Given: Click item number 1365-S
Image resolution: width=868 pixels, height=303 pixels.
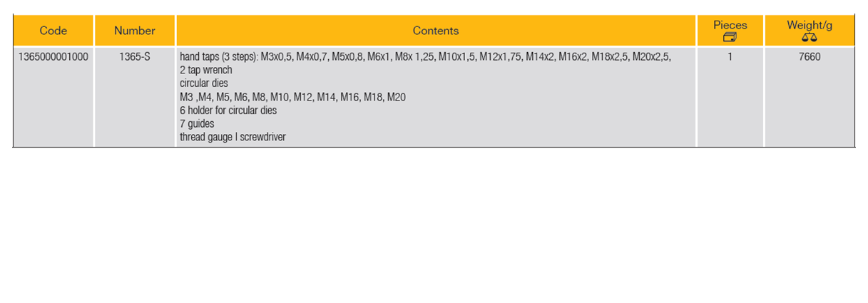Looking at the screenshot, I should click(135, 56).
